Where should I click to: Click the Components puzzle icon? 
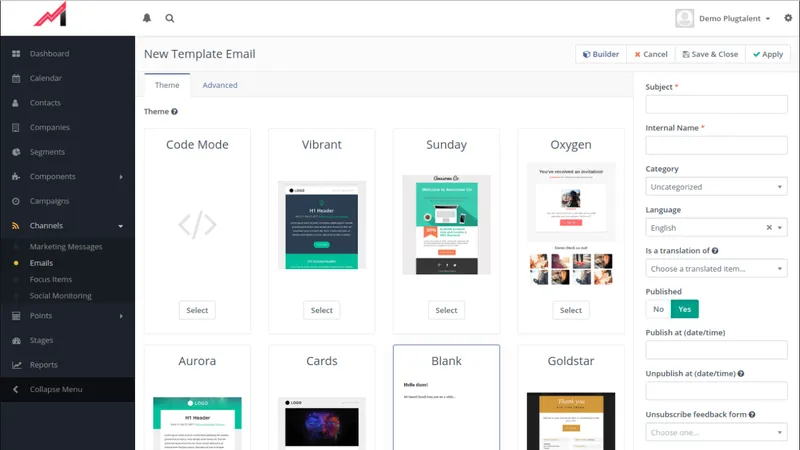(x=16, y=177)
